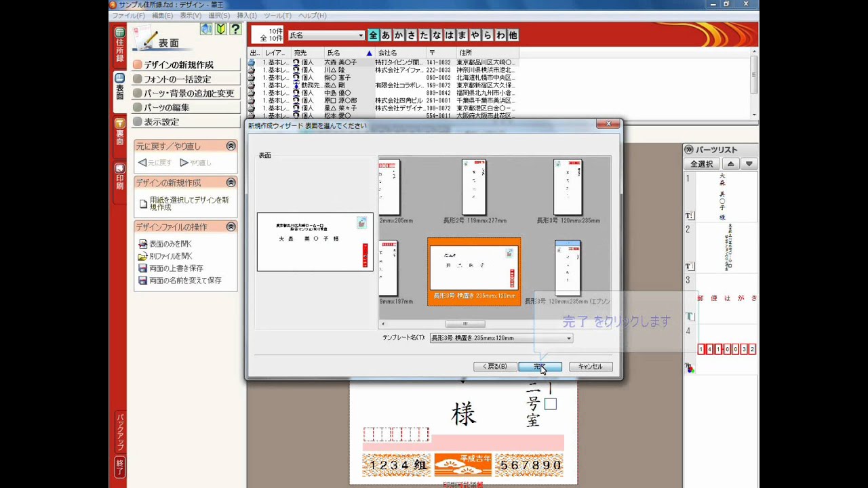Click the 戻る(B) button in wizard

click(x=494, y=367)
